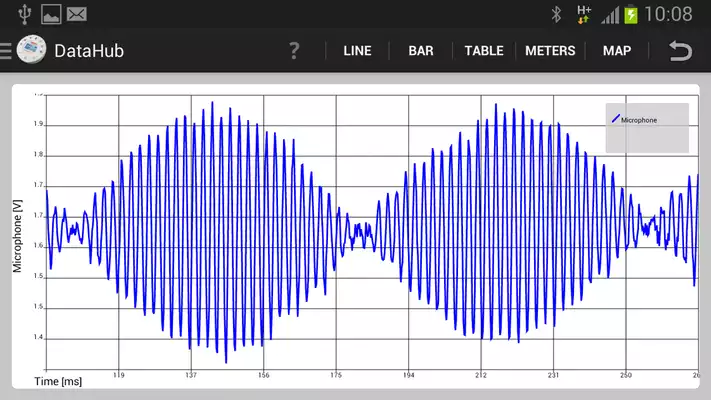Viewport: 711px width, 400px height.
Task: Go back using the return arrow
Action: [x=681, y=51]
